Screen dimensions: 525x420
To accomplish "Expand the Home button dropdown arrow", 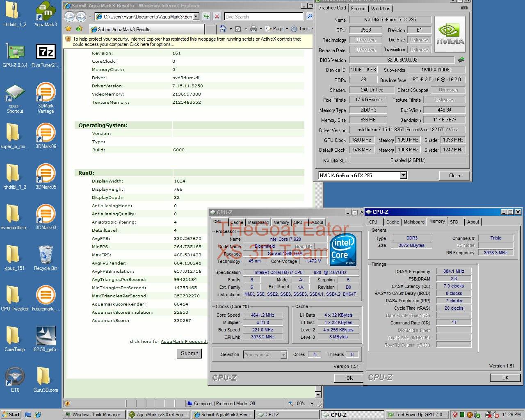I will tap(230, 29).
